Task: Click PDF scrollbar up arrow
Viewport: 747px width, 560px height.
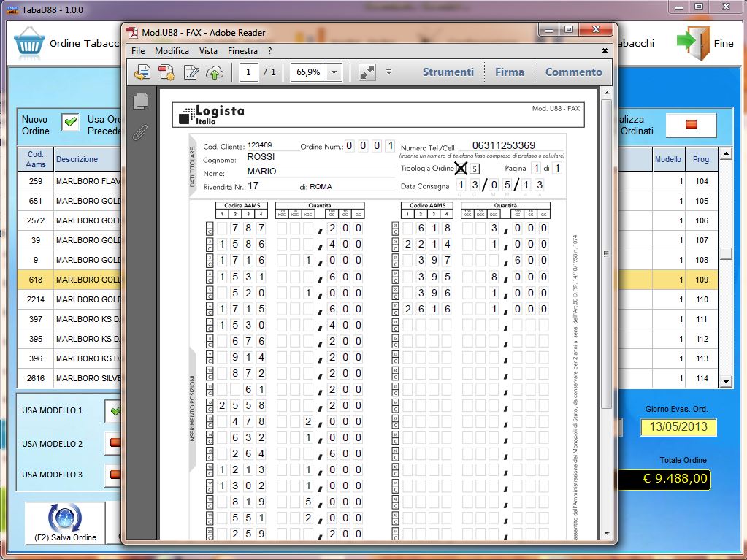Action: pos(606,93)
